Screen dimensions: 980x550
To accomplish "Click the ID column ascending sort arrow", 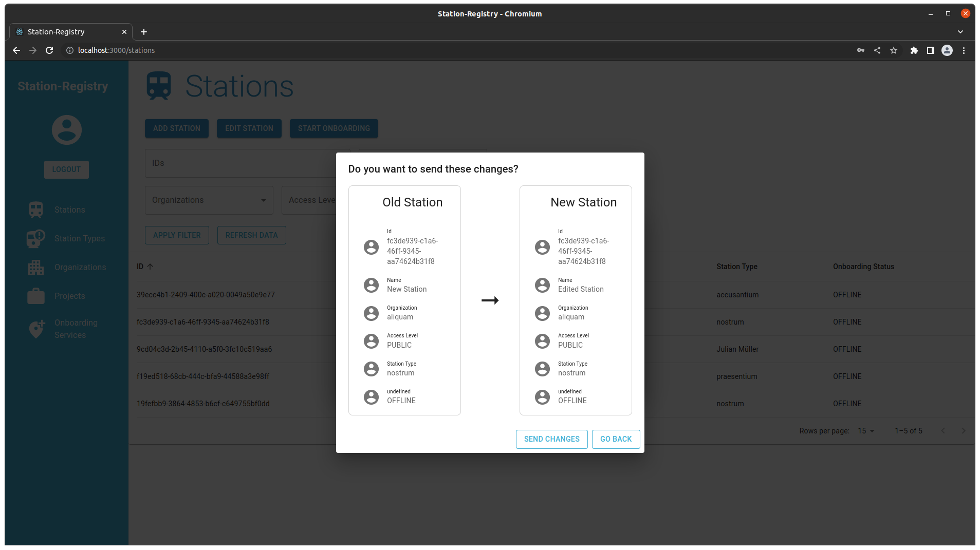I will pyautogui.click(x=150, y=267).
